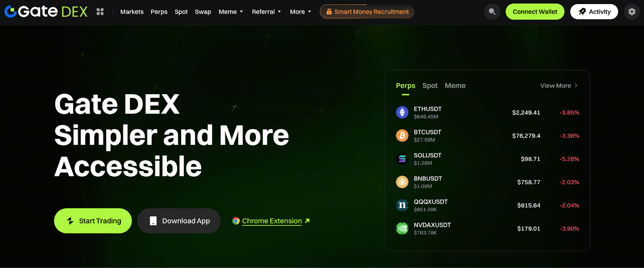
Task: Switch to the Spot tab
Action: (x=430, y=86)
